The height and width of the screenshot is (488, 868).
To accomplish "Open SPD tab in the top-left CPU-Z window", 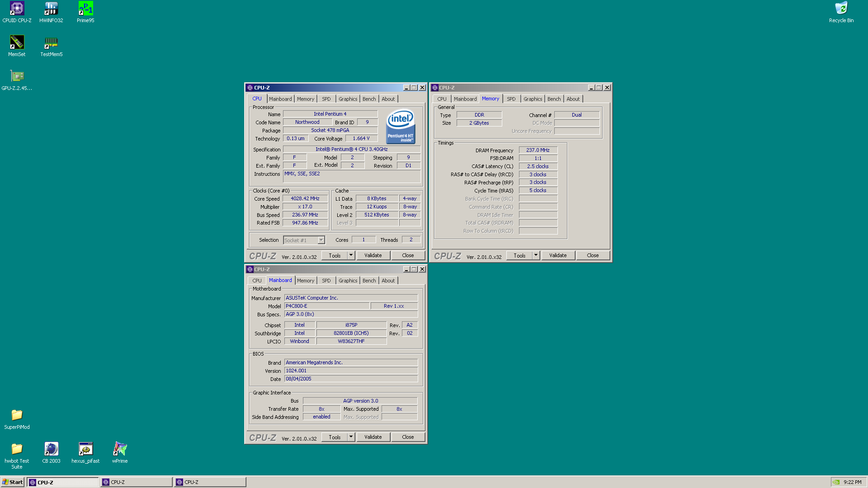I will coord(326,99).
